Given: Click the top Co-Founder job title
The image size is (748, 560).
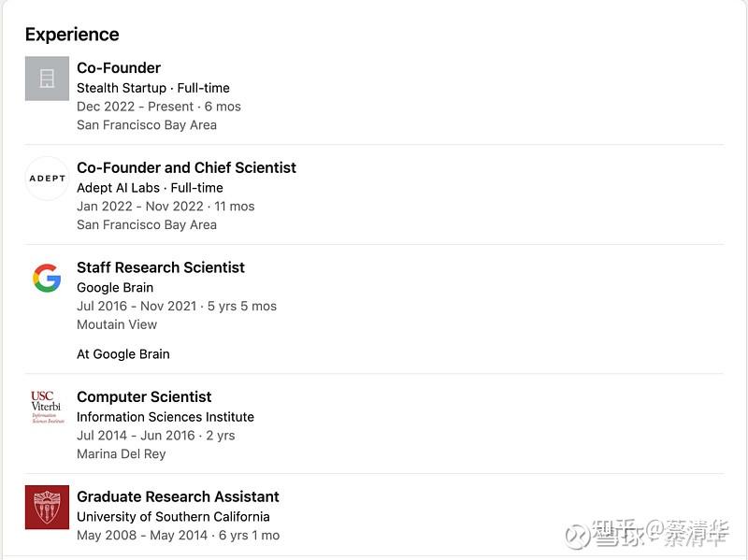Looking at the screenshot, I should click(x=119, y=67).
